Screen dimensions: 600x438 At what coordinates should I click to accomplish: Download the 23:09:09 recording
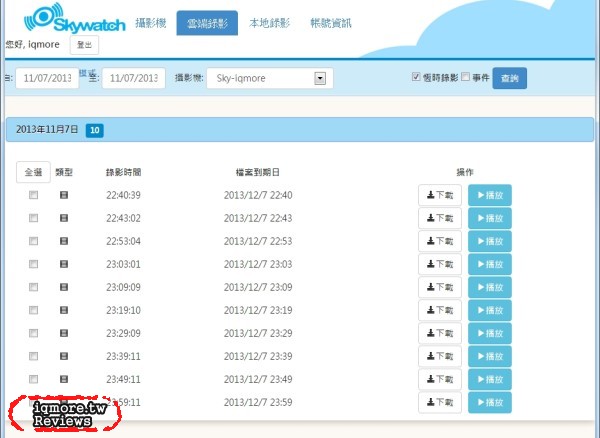pyautogui.click(x=440, y=287)
